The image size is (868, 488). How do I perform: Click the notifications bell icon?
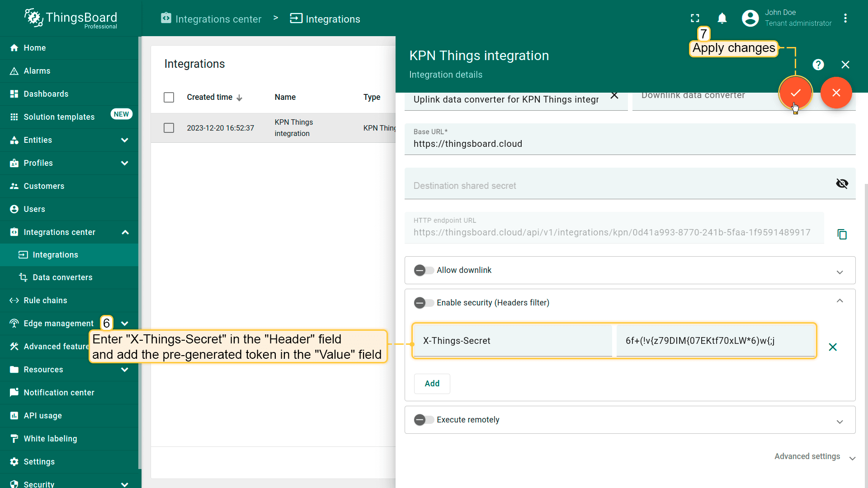(x=722, y=19)
